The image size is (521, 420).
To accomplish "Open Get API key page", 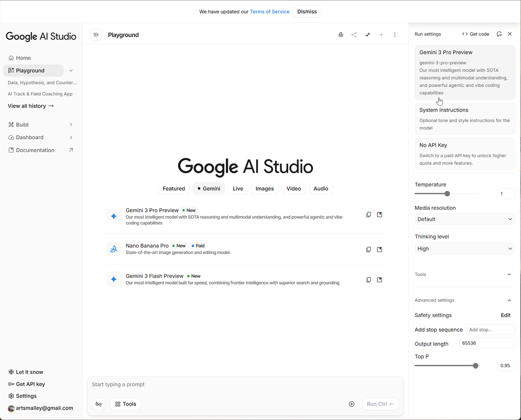I will point(26,384).
